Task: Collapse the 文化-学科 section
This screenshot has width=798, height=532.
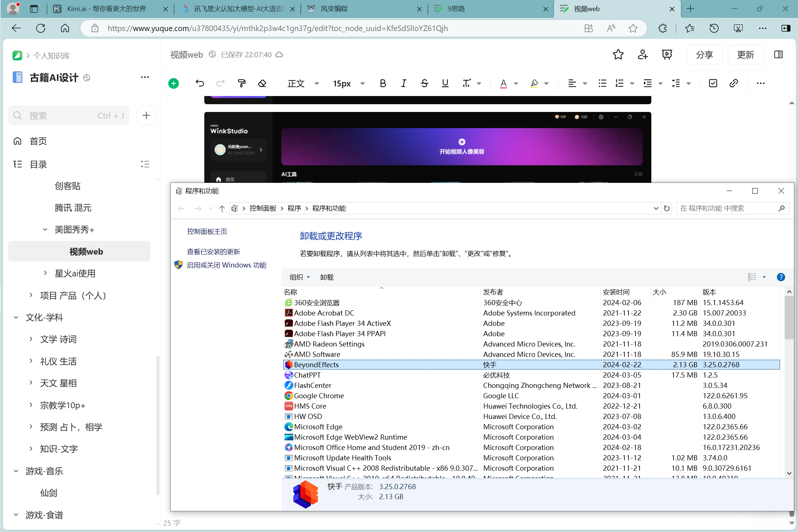Action: pyautogui.click(x=16, y=317)
